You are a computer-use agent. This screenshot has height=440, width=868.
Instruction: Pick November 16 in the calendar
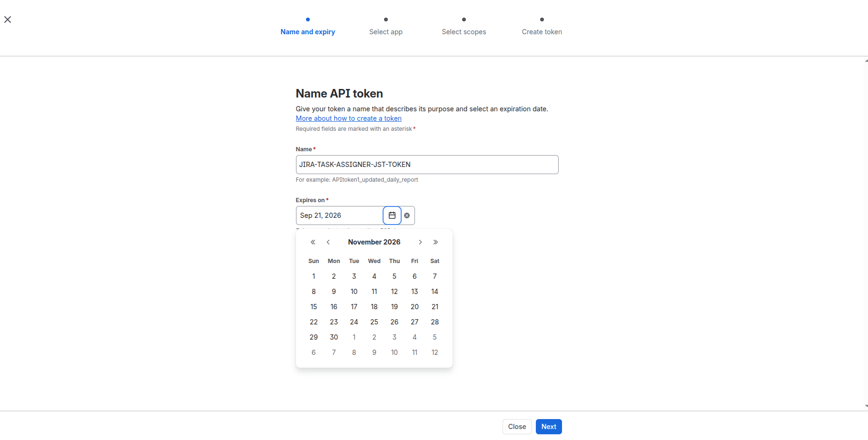click(x=334, y=307)
